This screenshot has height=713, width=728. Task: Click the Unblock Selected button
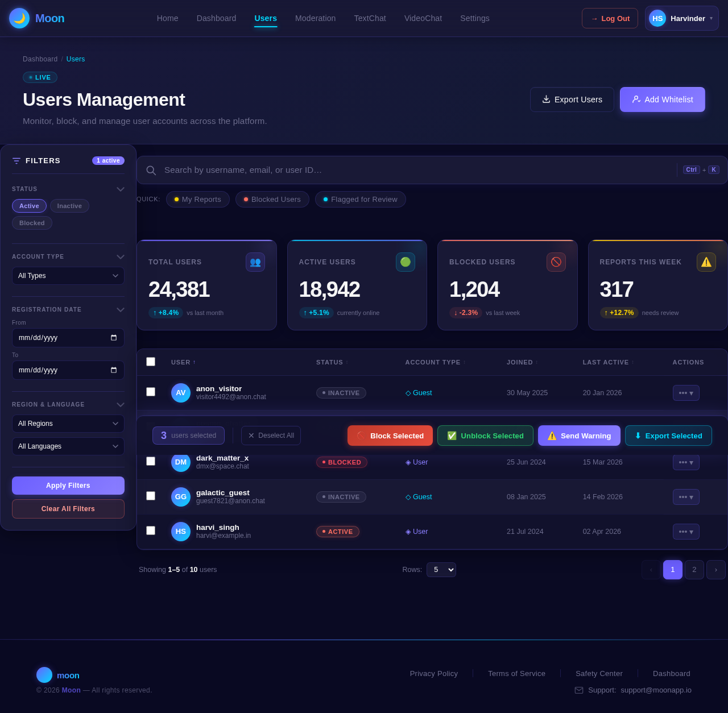pyautogui.click(x=485, y=436)
